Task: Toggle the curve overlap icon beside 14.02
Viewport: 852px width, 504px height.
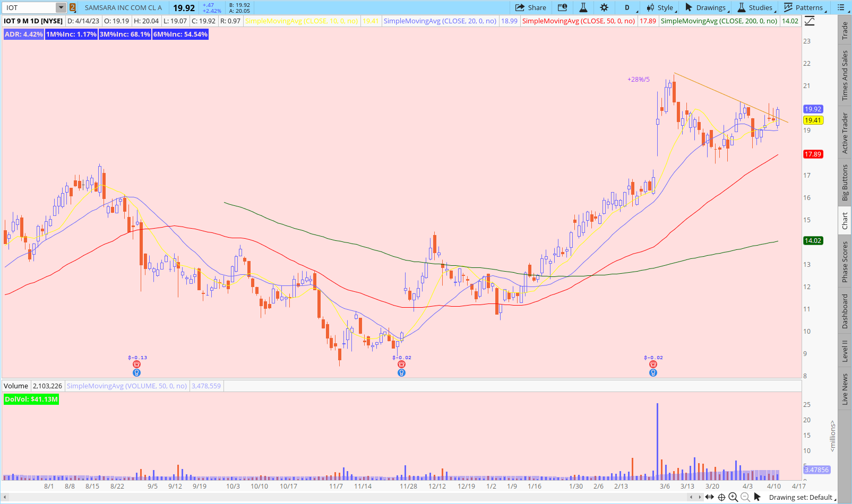Action: pyautogui.click(x=809, y=21)
